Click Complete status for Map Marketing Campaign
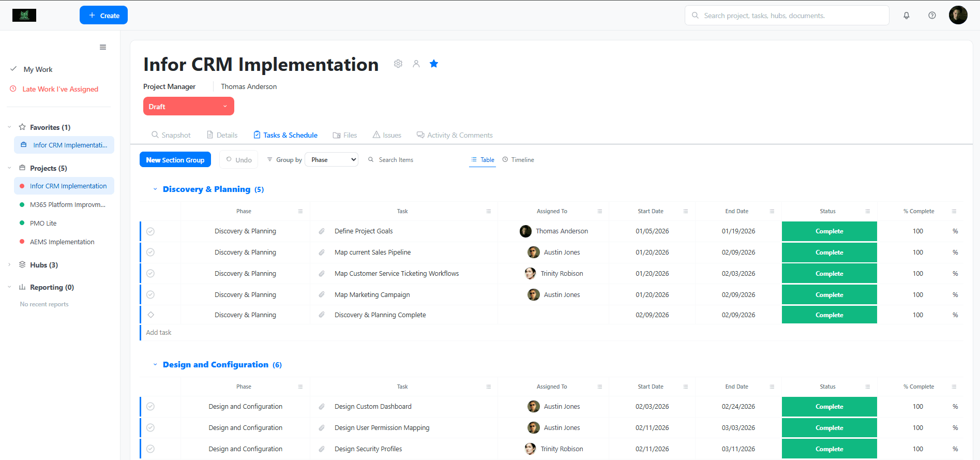Viewport: 980px width, 460px height. pos(830,295)
